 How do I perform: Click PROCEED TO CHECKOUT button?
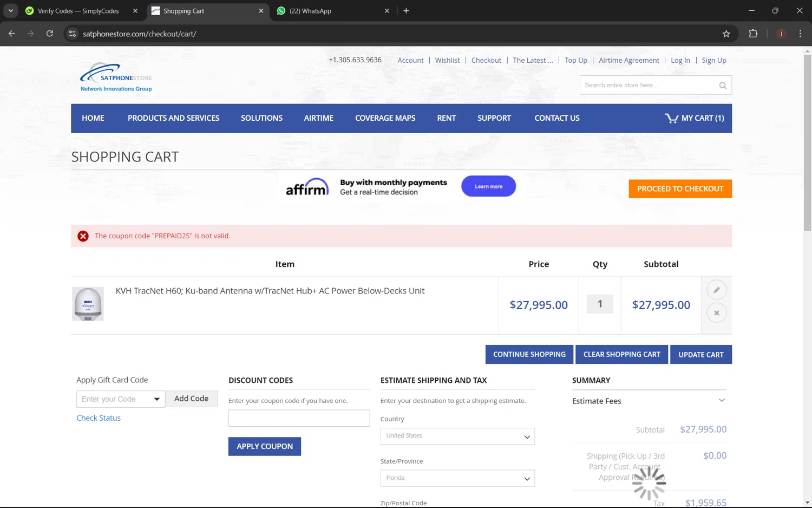click(x=680, y=189)
